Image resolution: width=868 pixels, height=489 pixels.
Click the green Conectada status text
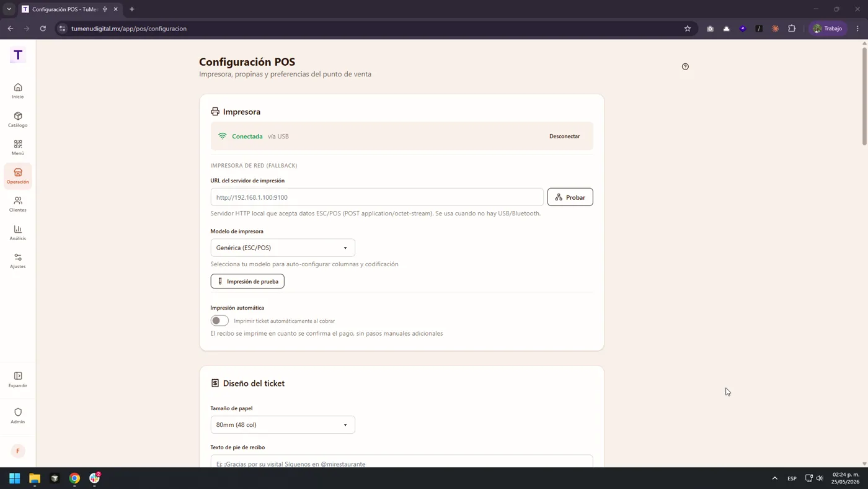pyautogui.click(x=247, y=137)
